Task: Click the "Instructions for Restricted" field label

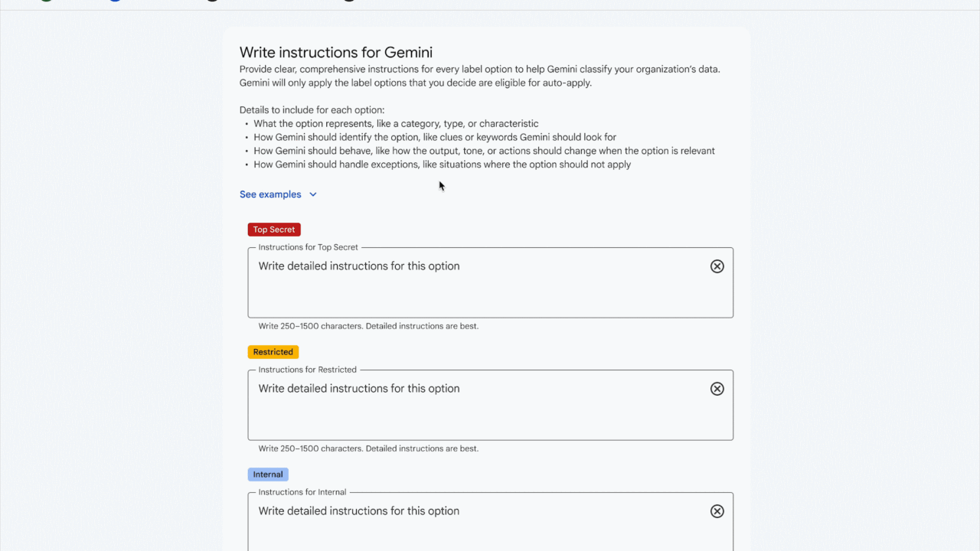Action: pos(307,370)
